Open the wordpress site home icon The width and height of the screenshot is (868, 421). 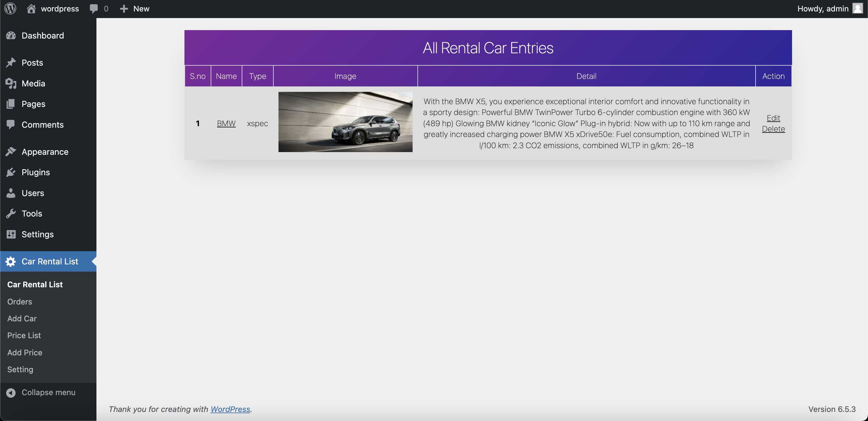click(x=31, y=8)
